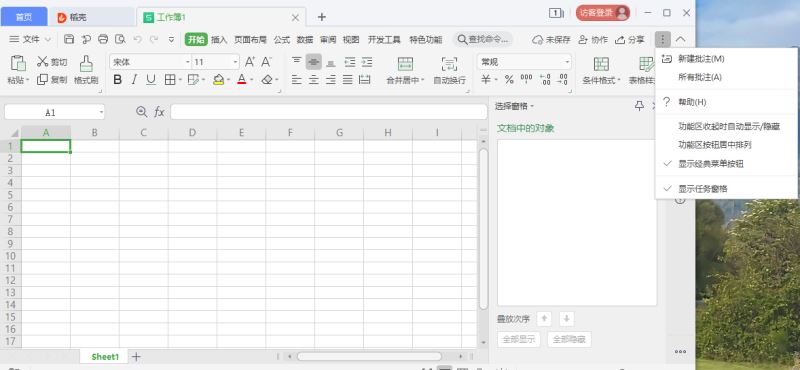Click the decrease indent icon
This screenshot has height=370, width=800.
pyautogui.click(x=349, y=62)
